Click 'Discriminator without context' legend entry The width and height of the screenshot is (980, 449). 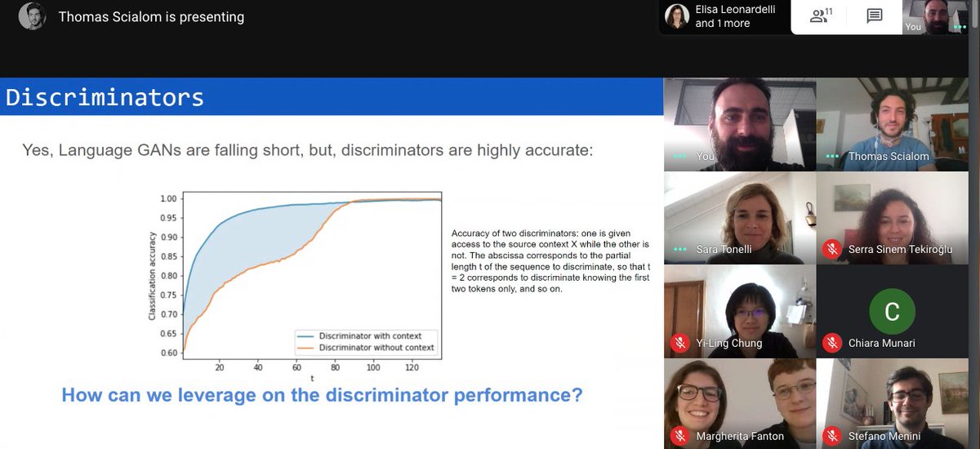tap(367, 348)
